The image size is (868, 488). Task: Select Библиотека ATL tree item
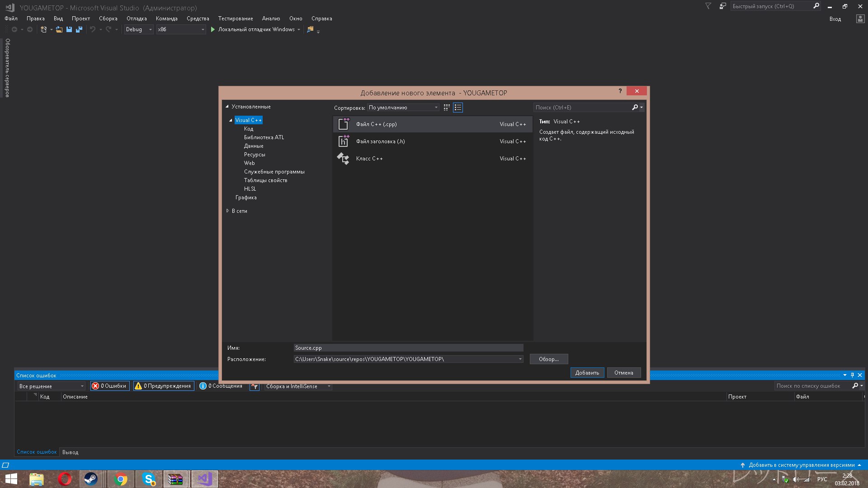(x=264, y=137)
